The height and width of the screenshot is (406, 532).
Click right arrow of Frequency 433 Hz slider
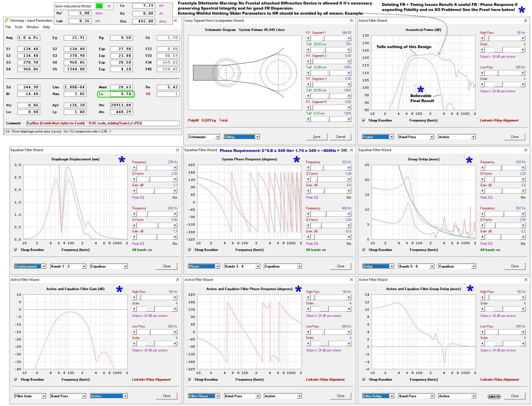(x=523, y=167)
